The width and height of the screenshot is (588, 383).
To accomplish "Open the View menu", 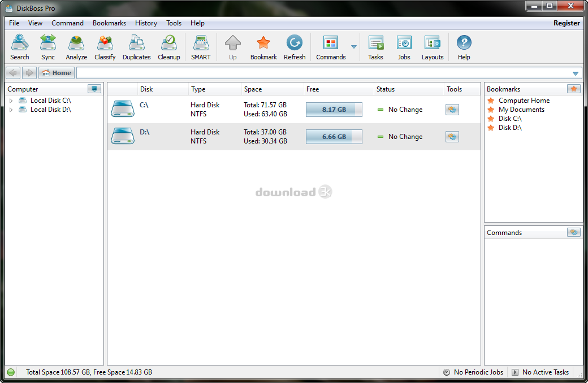I will (35, 23).
